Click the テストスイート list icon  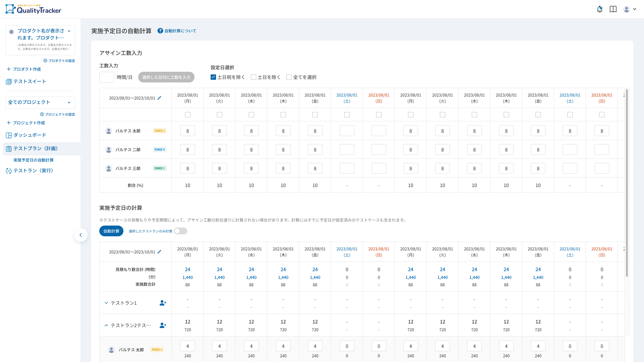pos(9,81)
